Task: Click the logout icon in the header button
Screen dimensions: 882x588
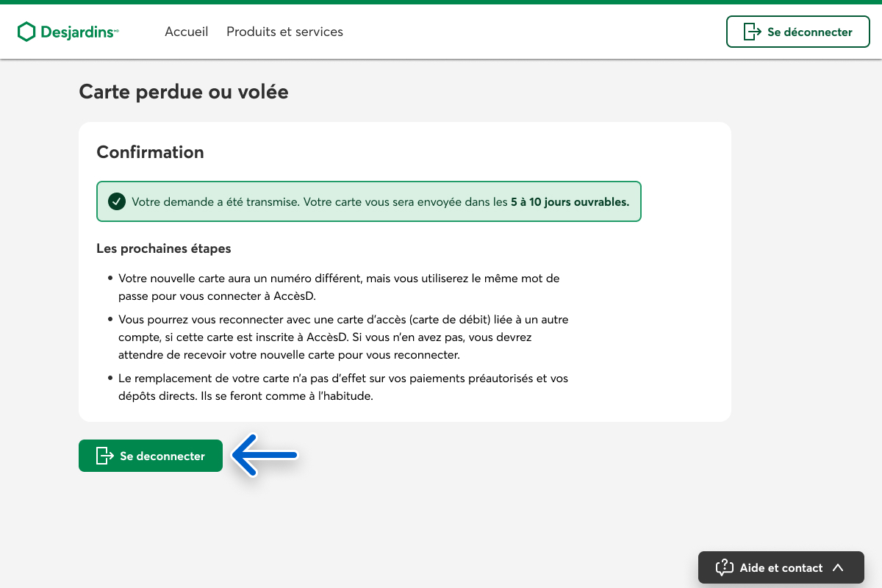Action: [x=752, y=32]
